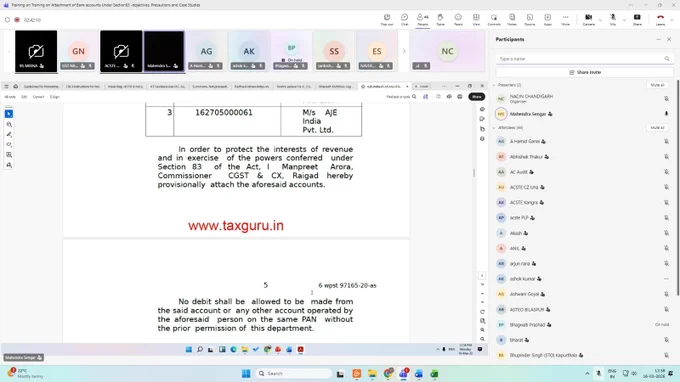Go to Acrobat home icon
Image resolution: width=680 pixels, height=382 pixels.
point(16,86)
